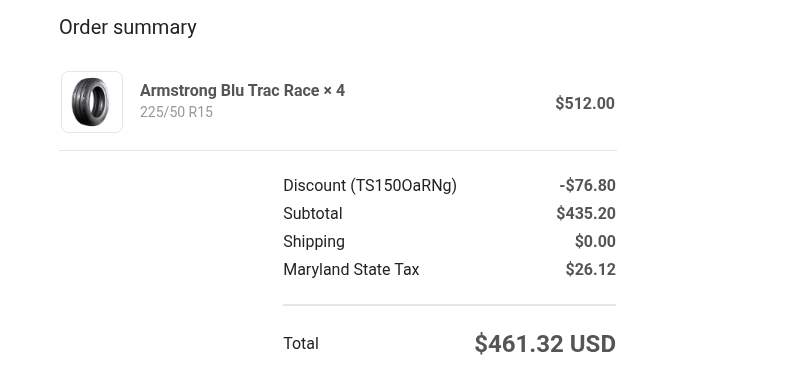Click the × 4 quantity indicator

tap(334, 91)
